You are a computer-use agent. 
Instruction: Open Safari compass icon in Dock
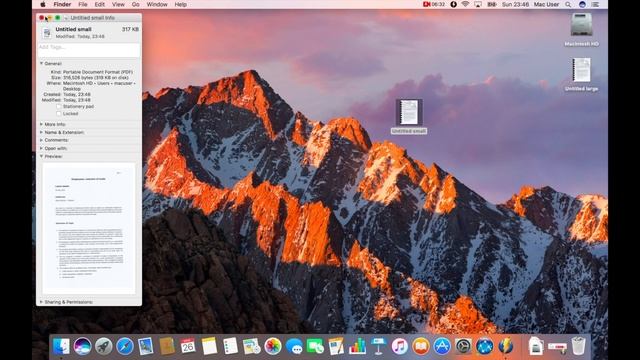tap(125, 347)
